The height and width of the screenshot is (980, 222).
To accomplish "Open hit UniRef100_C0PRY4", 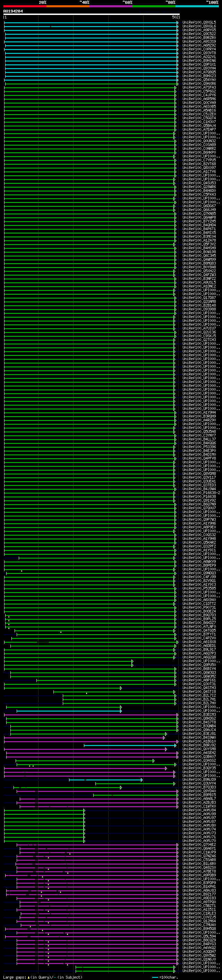I will (199, 49).
